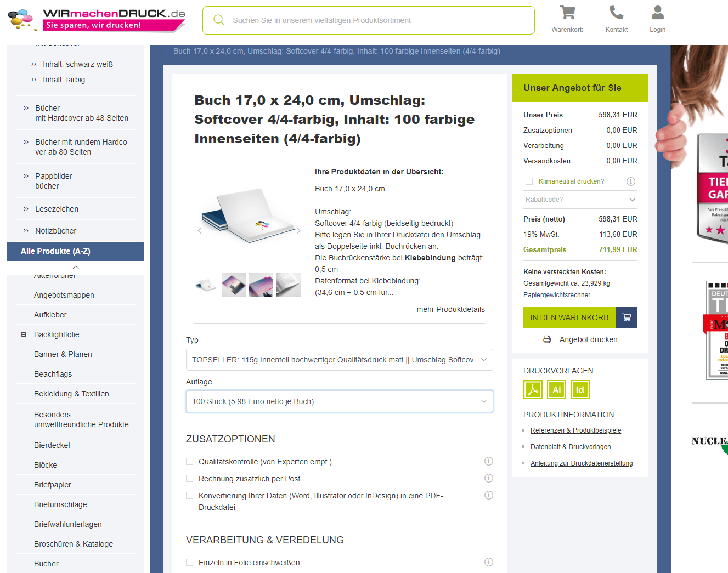Image resolution: width=728 pixels, height=573 pixels.
Task: Download the PDF Druckvorlage template icon
Action: coord(532,389)
